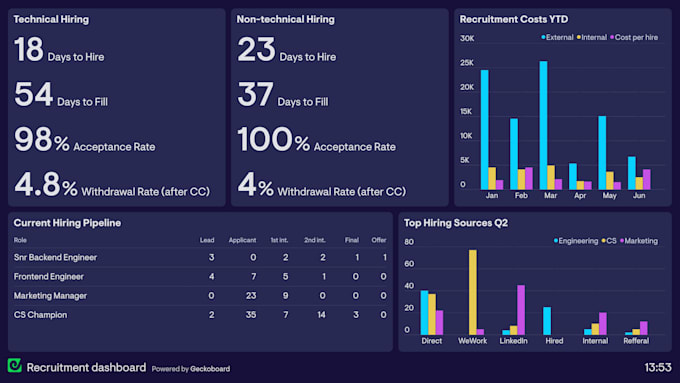Sort pipeline by Applicant column header
The image size is (680, 383).
click(242, 240)
